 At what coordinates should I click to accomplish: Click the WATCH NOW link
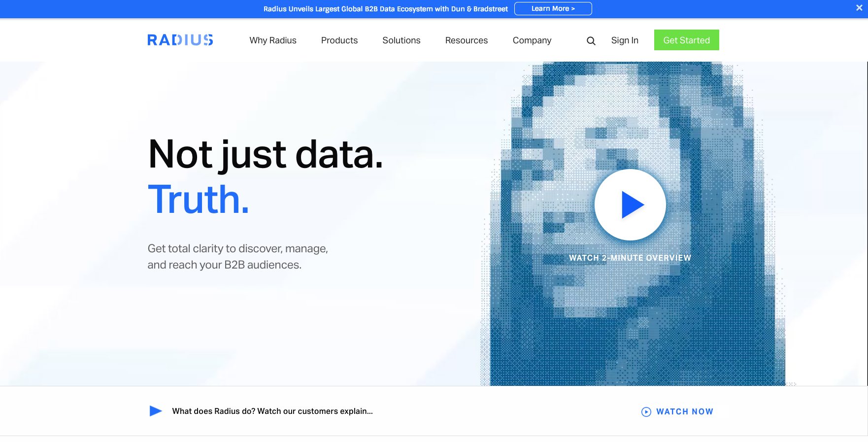point(685,411)
